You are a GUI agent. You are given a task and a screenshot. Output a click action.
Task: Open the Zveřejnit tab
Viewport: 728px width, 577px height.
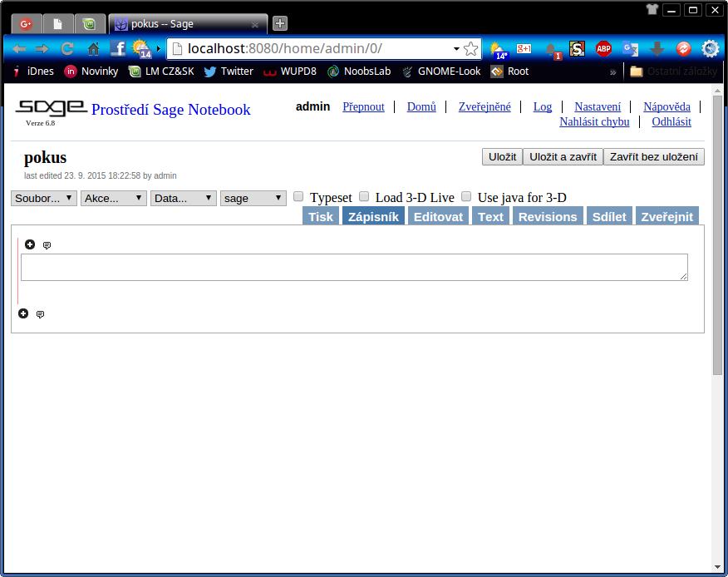[x=667, y=216]
